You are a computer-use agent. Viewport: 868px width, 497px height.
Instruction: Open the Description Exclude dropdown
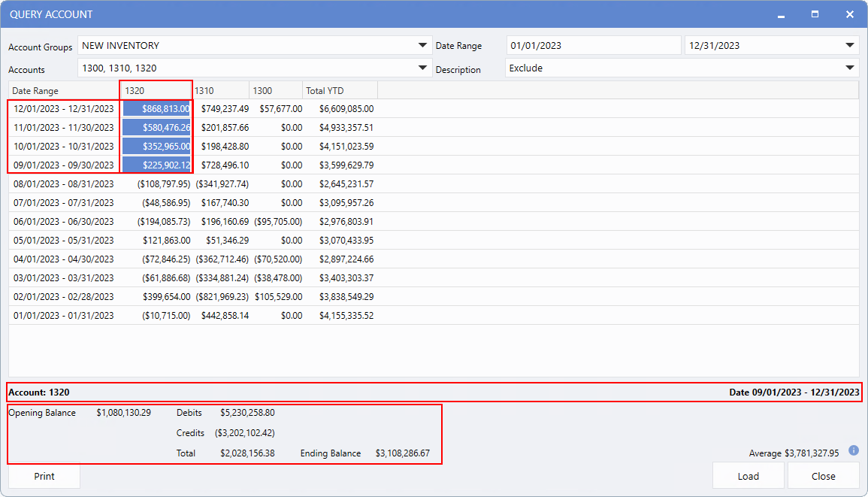pos(682,68)
